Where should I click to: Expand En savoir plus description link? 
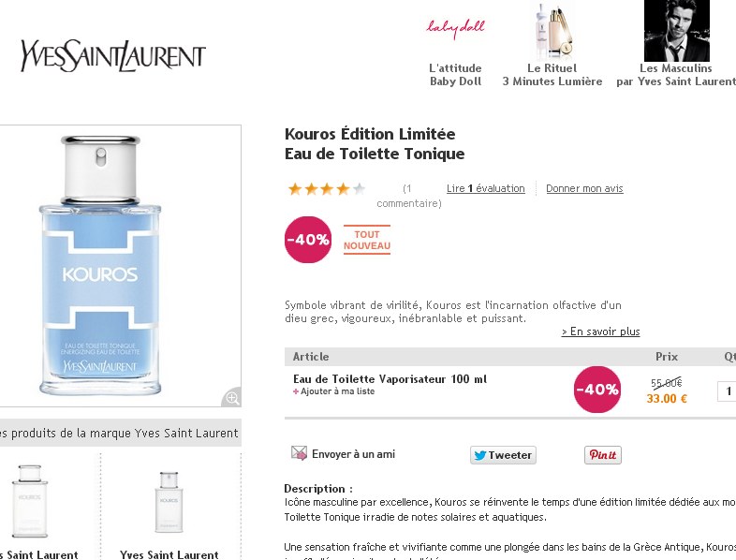coord(601,332)
